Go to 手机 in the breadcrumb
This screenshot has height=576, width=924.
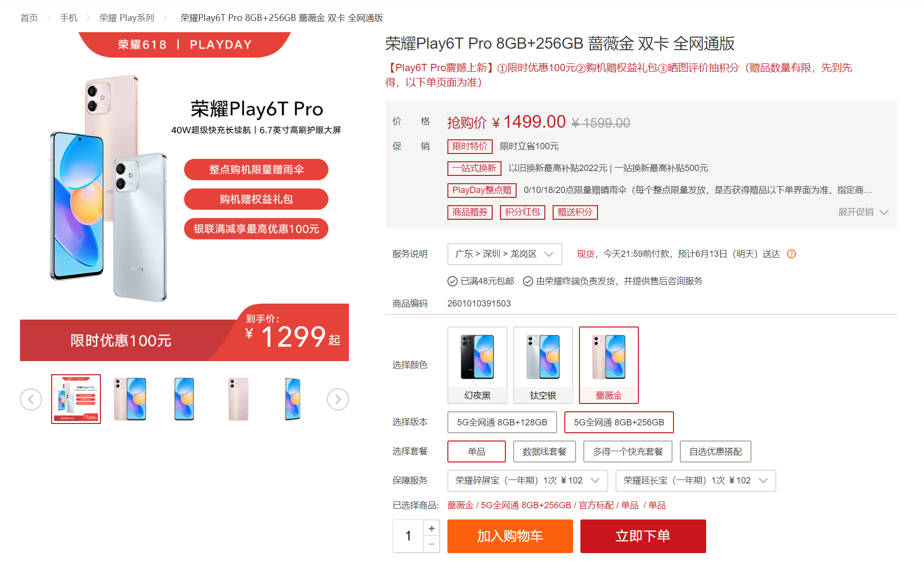pos(69,18)
